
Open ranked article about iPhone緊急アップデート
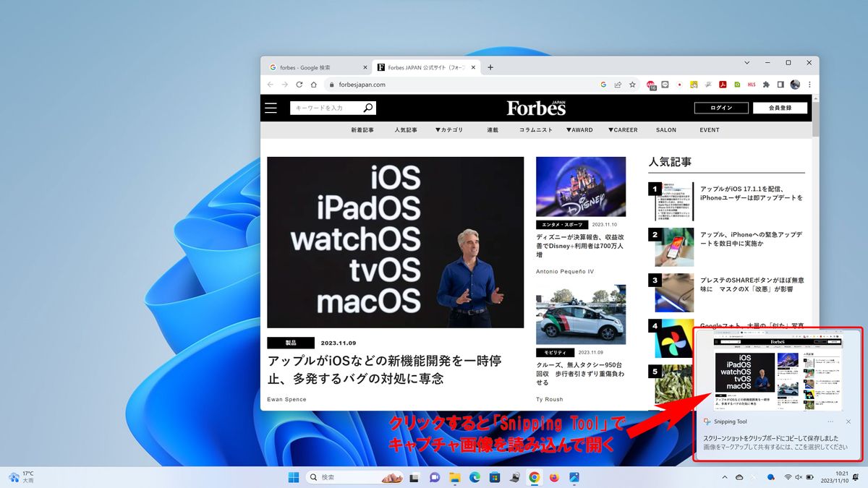(751, 239)
